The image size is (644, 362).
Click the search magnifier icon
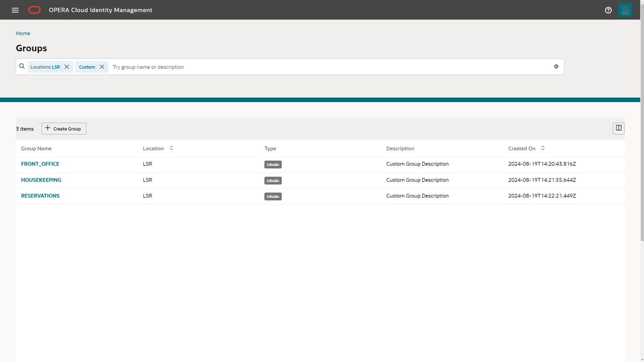click(22, 66)
